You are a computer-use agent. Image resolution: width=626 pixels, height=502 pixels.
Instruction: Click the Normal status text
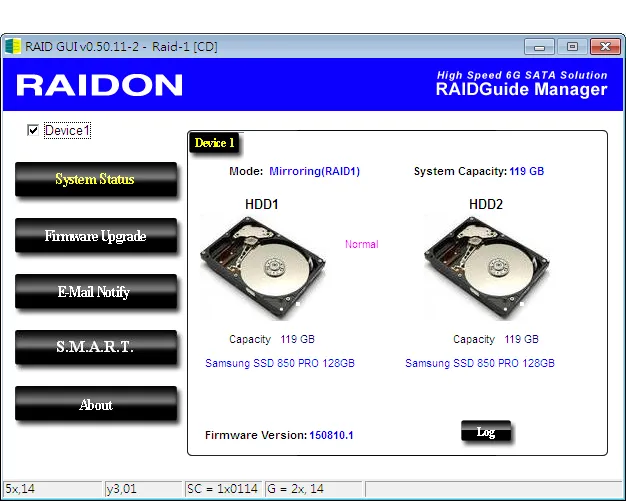tap(362, 244)
